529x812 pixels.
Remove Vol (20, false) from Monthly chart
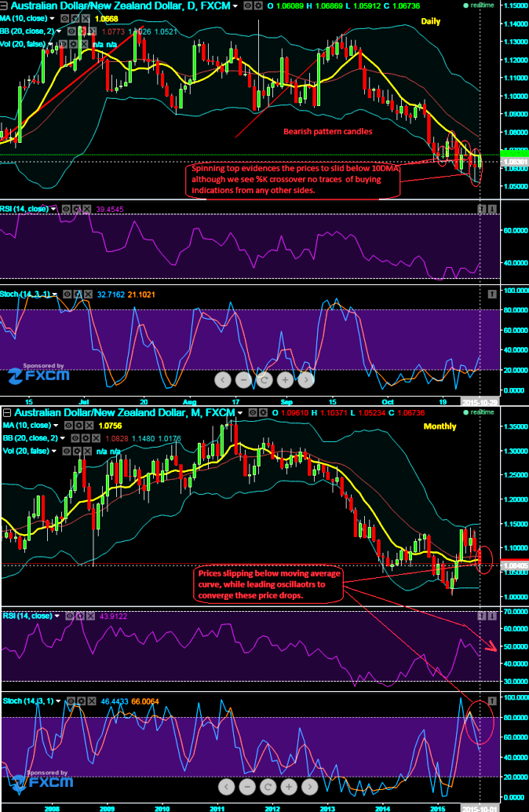[87, 451]
